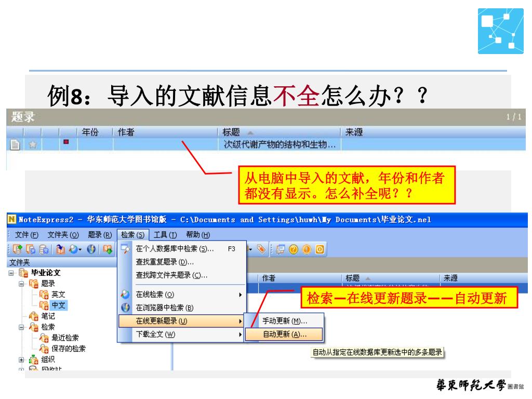Click the import records toolbar icon

point(60,249)
